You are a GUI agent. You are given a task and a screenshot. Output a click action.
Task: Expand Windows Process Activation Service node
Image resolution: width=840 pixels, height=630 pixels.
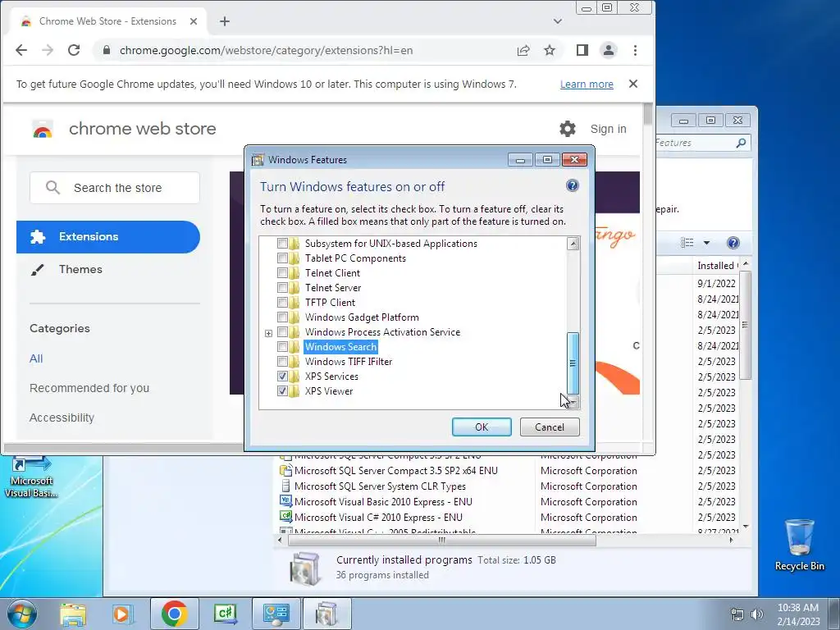[268, 333]
